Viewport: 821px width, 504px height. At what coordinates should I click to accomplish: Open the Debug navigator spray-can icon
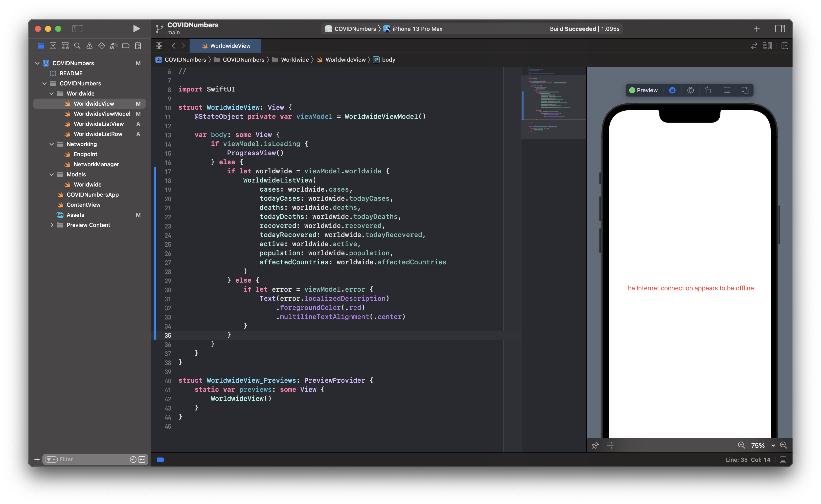114,46
